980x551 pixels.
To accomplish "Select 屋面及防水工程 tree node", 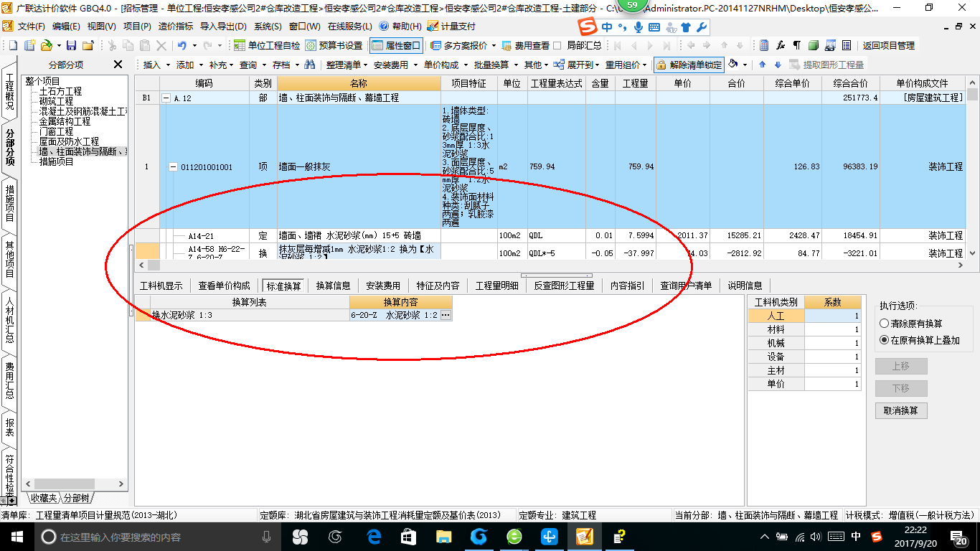I will click(69, 142).
